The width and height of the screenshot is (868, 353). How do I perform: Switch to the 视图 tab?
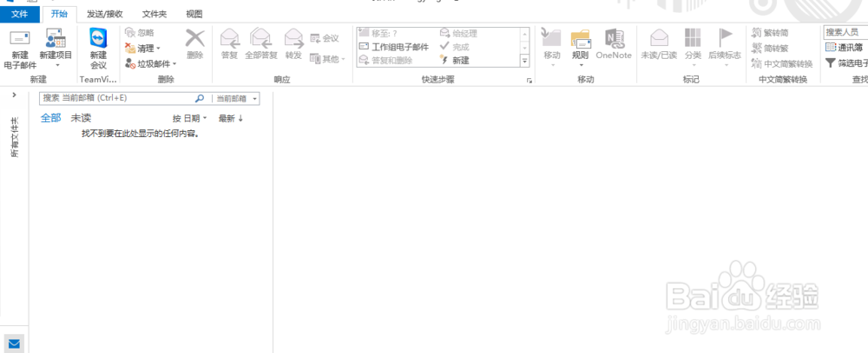194,15
